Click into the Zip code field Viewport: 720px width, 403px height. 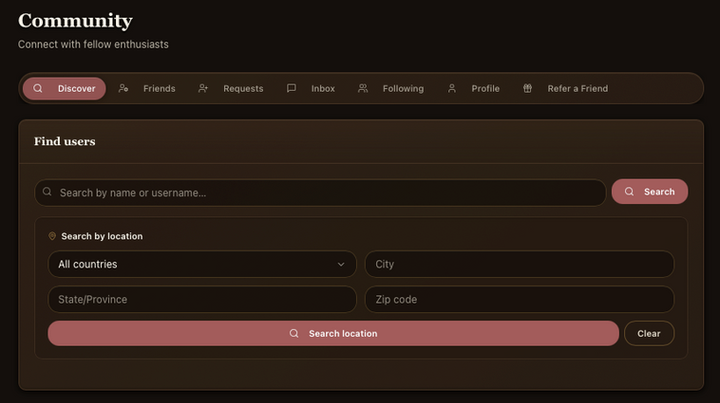pos(519,299)
